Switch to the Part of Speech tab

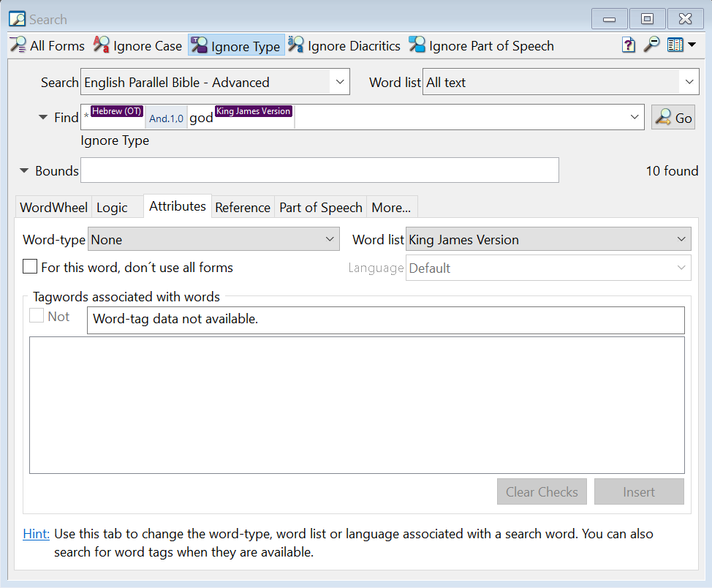[320, 207]
